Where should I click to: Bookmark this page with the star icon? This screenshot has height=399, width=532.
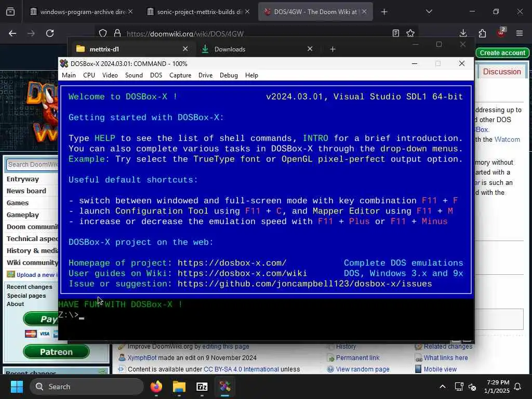pyautogui.click(x=410, y=33)
